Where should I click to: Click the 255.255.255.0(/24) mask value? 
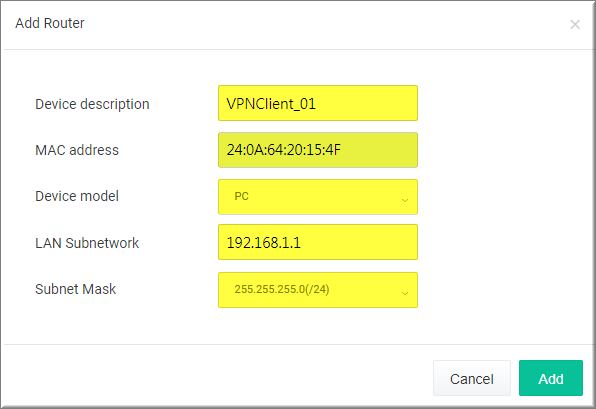click(x=282, y=289)
